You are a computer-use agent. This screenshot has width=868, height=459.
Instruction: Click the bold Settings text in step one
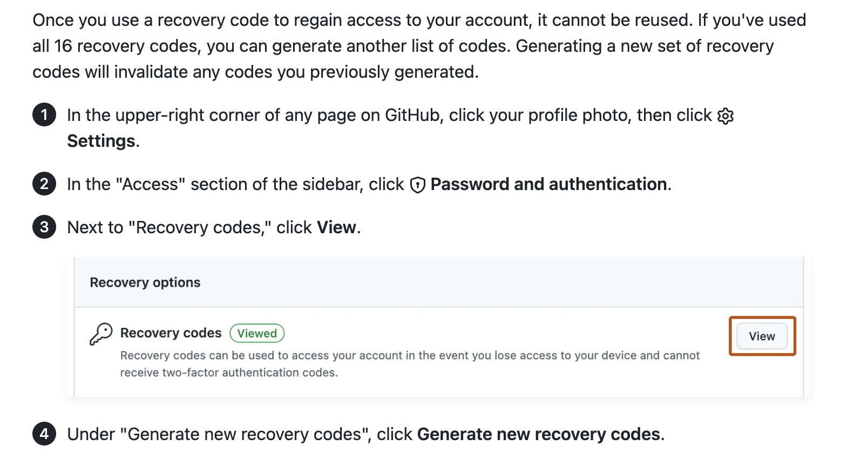[100, 141]
